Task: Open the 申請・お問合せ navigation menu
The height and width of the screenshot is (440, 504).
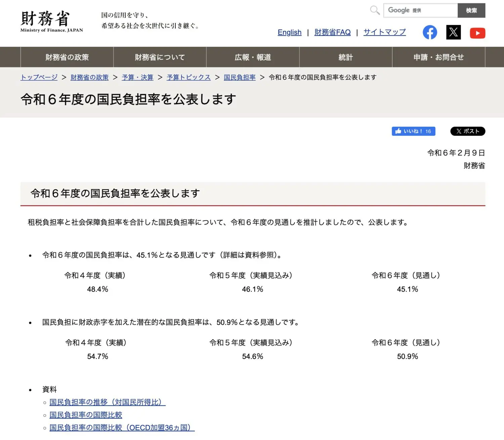Action: click(x=438, y=57)
